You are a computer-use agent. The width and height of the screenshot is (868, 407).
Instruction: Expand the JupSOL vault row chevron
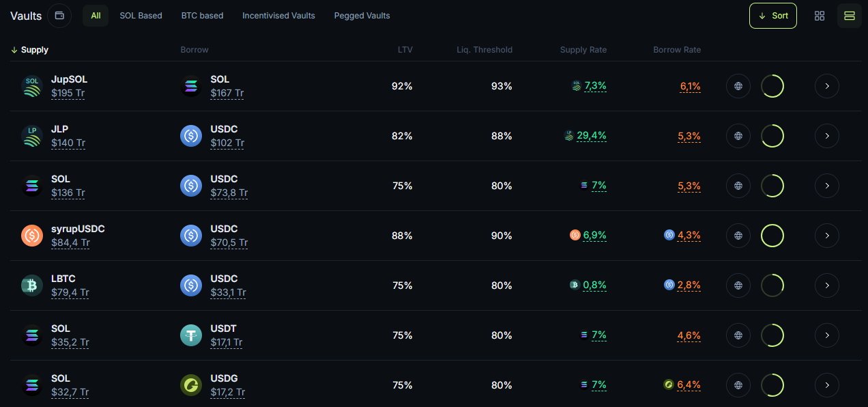826,86
